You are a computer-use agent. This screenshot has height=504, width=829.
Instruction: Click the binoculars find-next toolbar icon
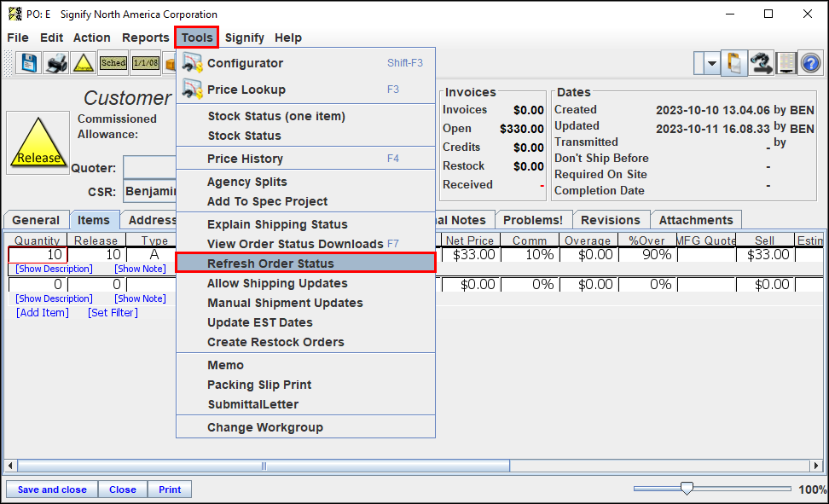761,63
